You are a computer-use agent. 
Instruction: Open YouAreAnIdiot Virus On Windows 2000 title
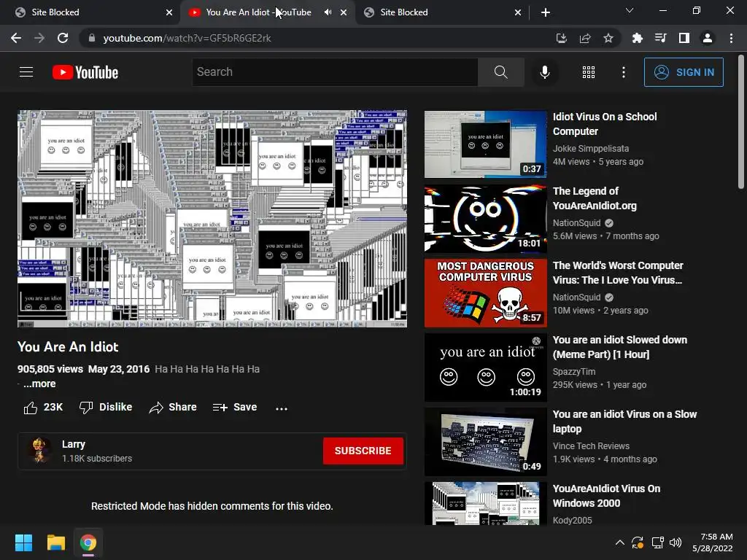click(x=606, y=495)
